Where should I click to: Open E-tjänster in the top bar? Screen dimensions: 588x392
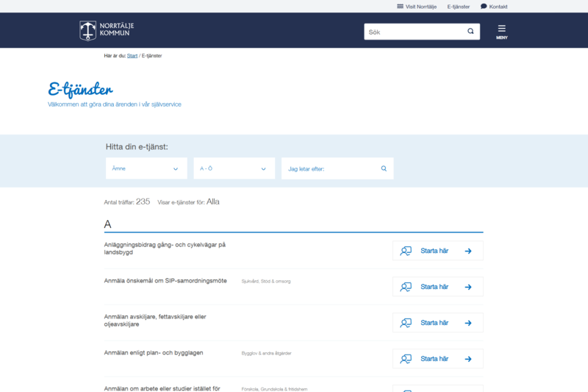pos(458,7)
